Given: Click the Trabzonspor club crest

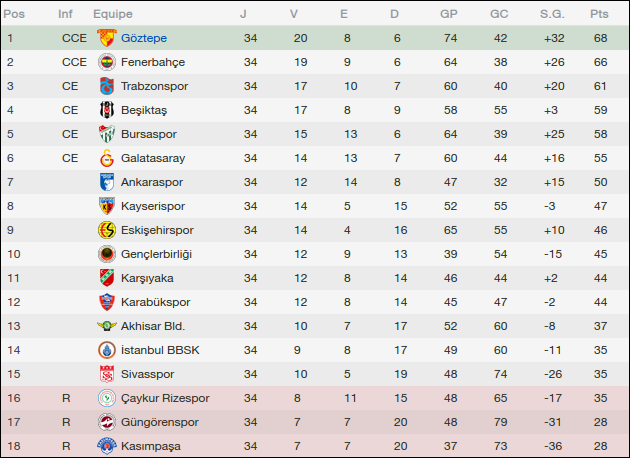Looking at the screenshot, I should click(x=106, y=86).
